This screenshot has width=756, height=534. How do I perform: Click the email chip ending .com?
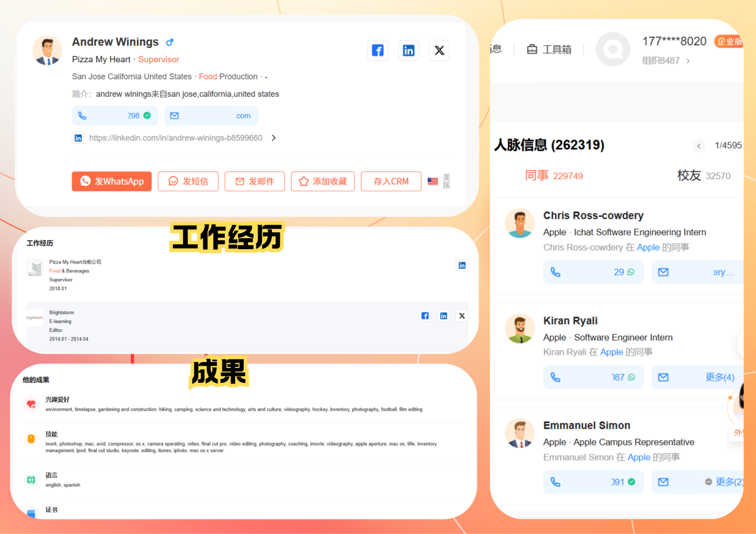(x=212, y=116)
